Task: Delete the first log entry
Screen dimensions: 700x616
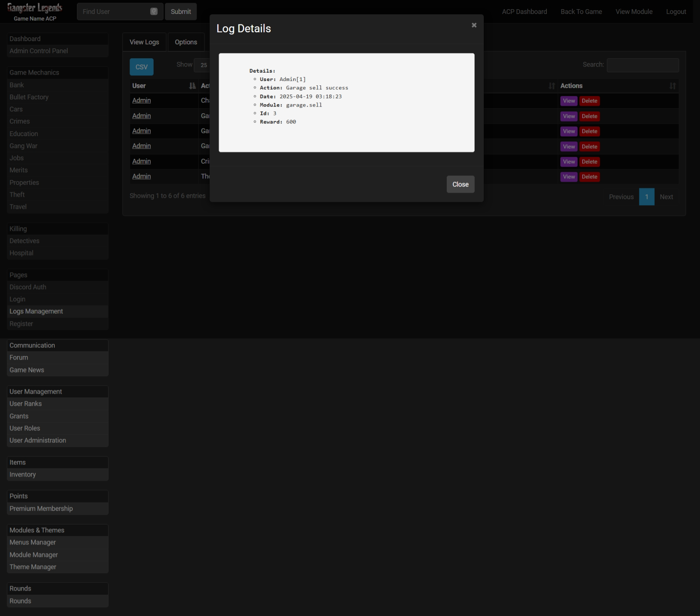Action: 589,101
